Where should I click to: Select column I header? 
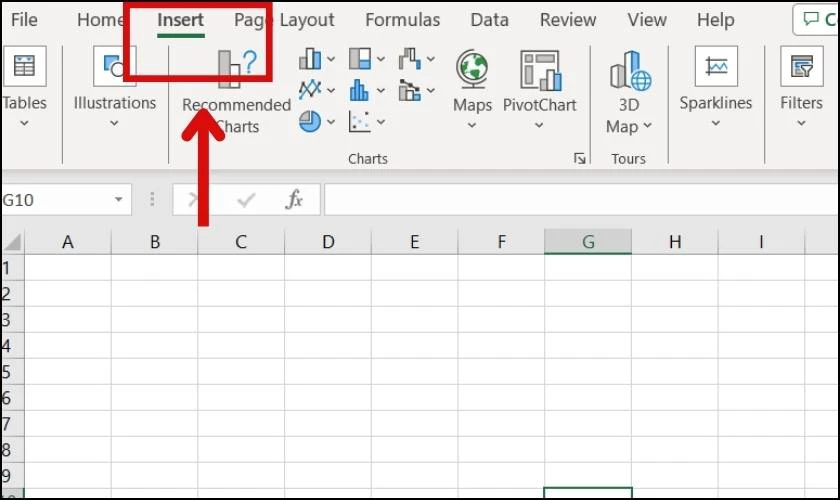point(761,242)
